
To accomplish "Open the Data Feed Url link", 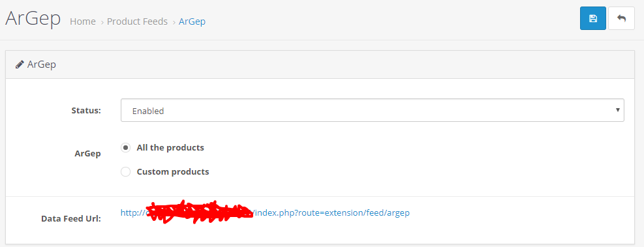I will click(x=265, y=213).
